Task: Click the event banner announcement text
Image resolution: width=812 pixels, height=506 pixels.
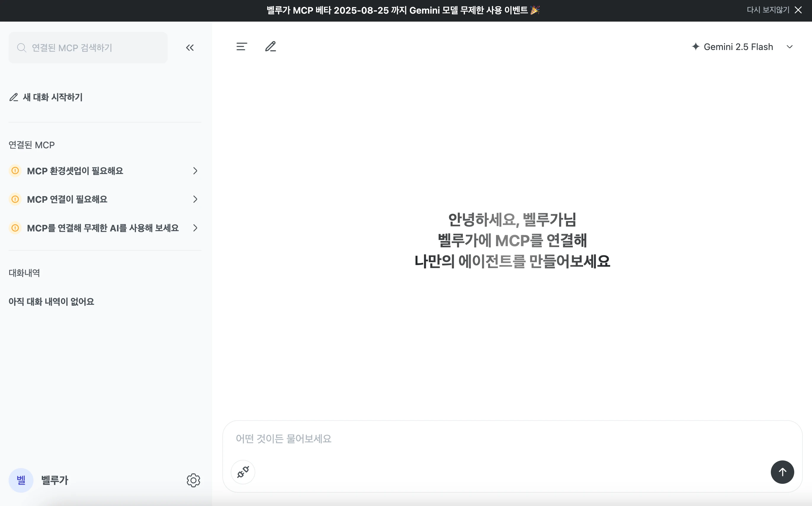Action: point(403,10)
